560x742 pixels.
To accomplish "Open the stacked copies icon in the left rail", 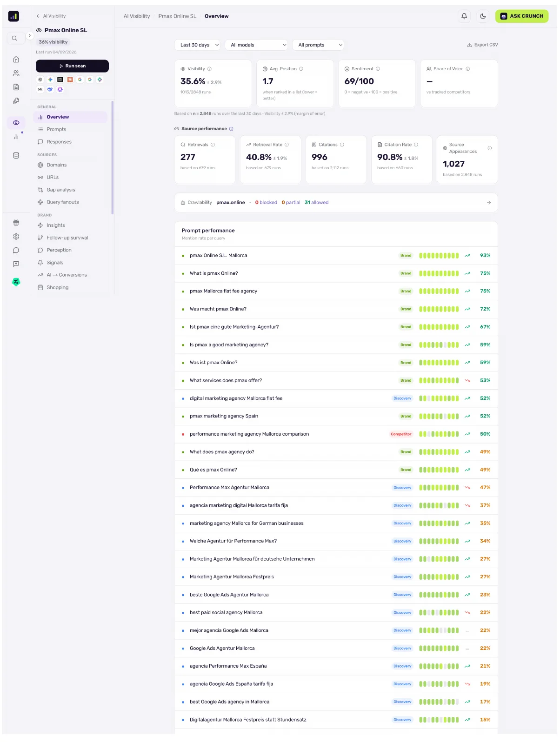I will tap(16, 101).
